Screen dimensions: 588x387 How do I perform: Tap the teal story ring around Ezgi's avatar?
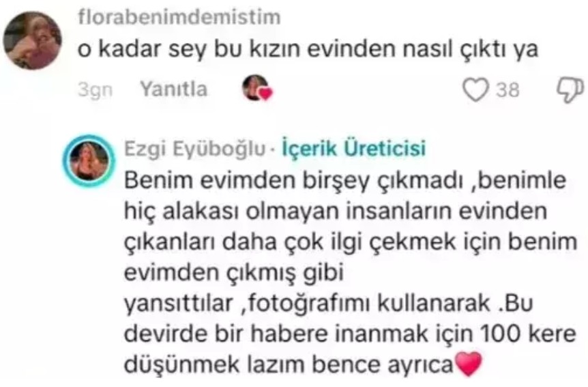click(x=89, y=161)
